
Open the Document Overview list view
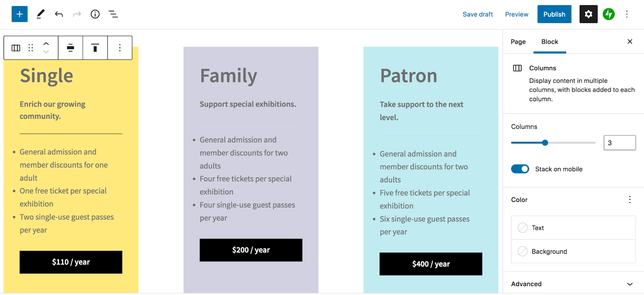click(113, 14)
